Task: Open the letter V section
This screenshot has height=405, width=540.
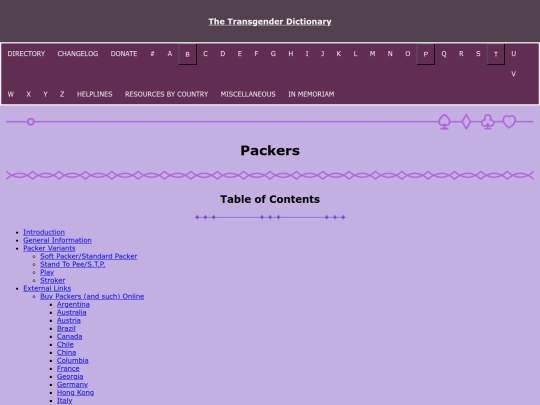Action: click(513, 74)
